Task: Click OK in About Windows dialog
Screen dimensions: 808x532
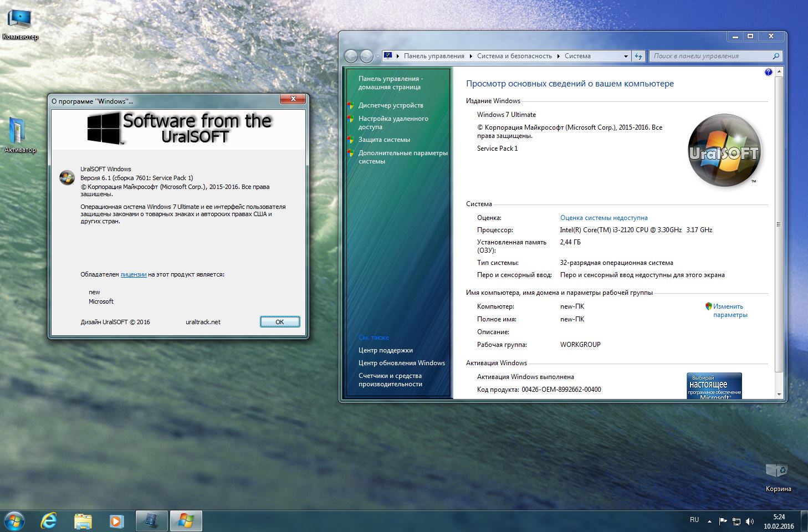Action: [280, 322]
